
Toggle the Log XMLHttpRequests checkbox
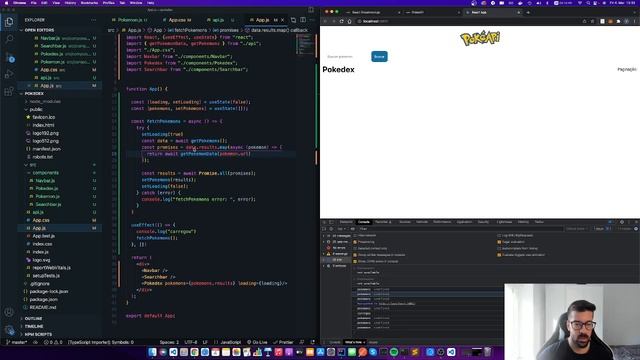[499, 236]
